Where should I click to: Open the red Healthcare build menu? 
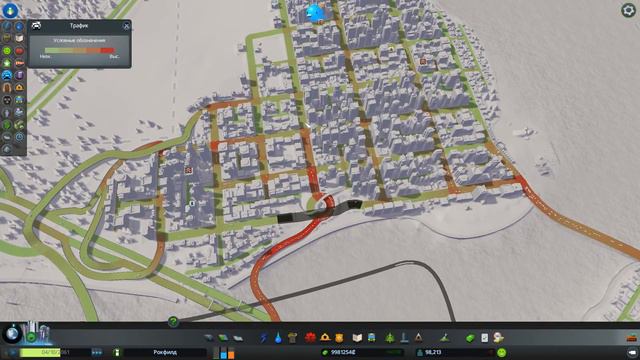tap(310, 338)
